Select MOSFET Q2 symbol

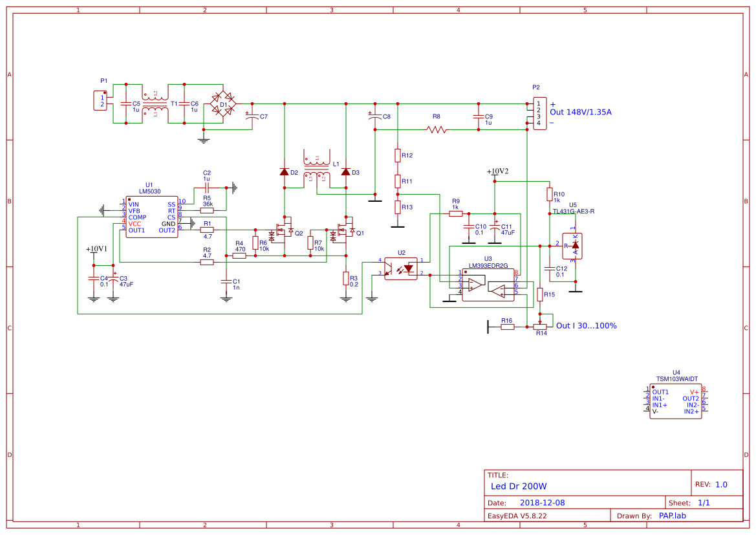click(x=285, y=232)
